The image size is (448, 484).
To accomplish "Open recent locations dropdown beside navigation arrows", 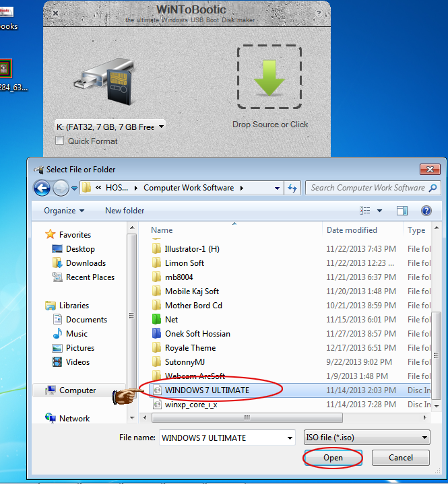I will (x=75, y=188).
